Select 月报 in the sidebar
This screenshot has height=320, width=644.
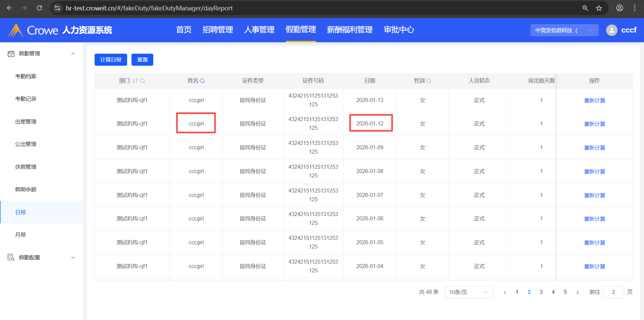[20, 234]
